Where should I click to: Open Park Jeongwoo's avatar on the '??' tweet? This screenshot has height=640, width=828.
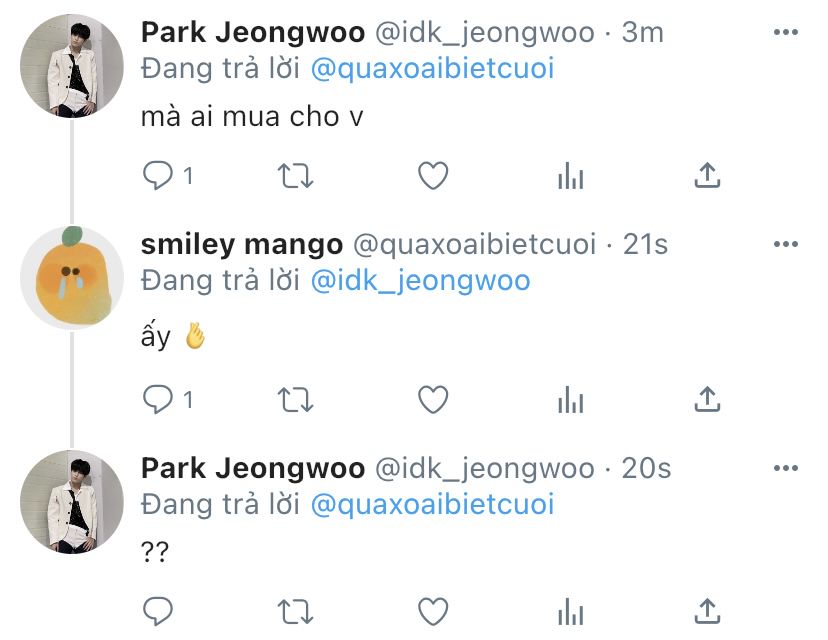pyautogui.click(x=72, y=502)
